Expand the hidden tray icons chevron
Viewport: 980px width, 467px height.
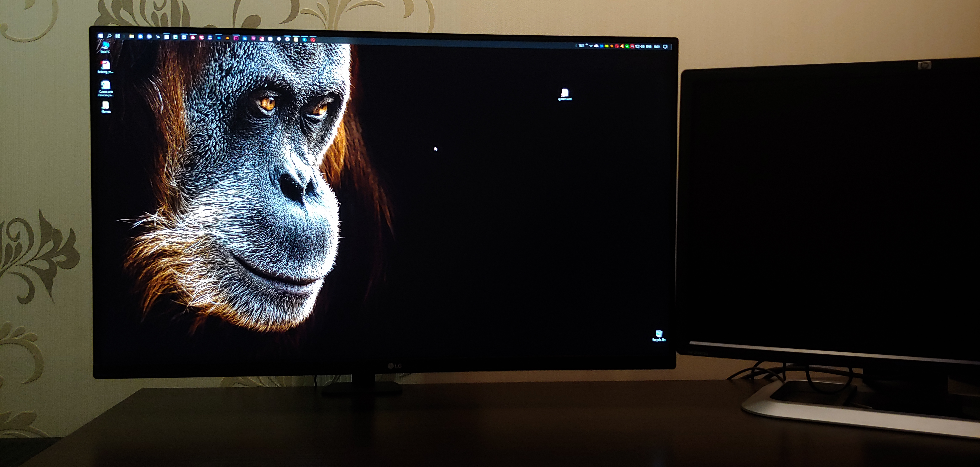[x=591, y=46]
